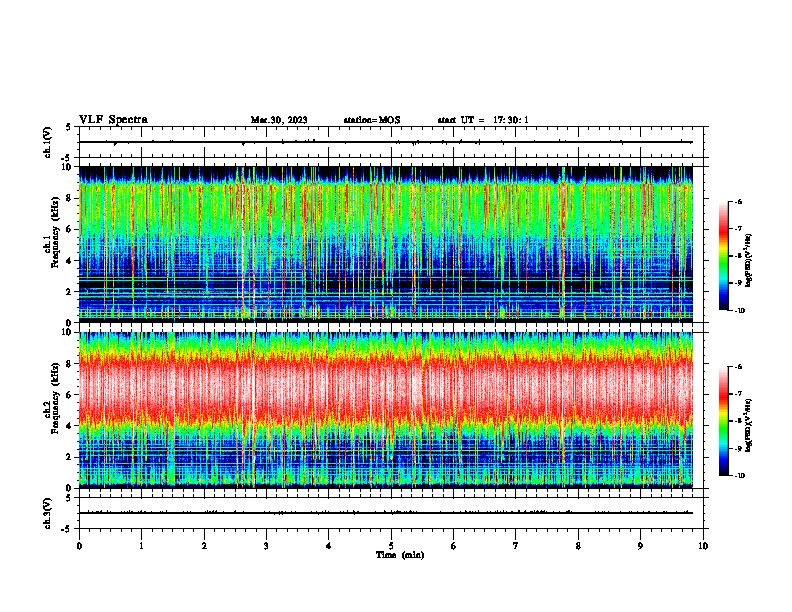Click the ch.3 voltage waveform trace
792x612 pixels.
[385, 513]
